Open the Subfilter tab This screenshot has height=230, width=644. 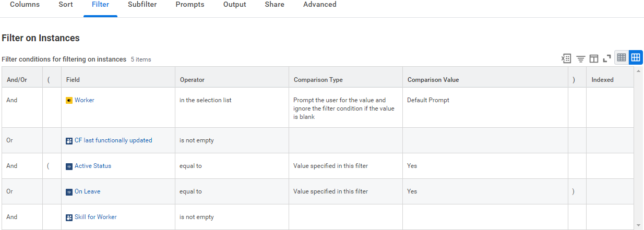(142, 5)
